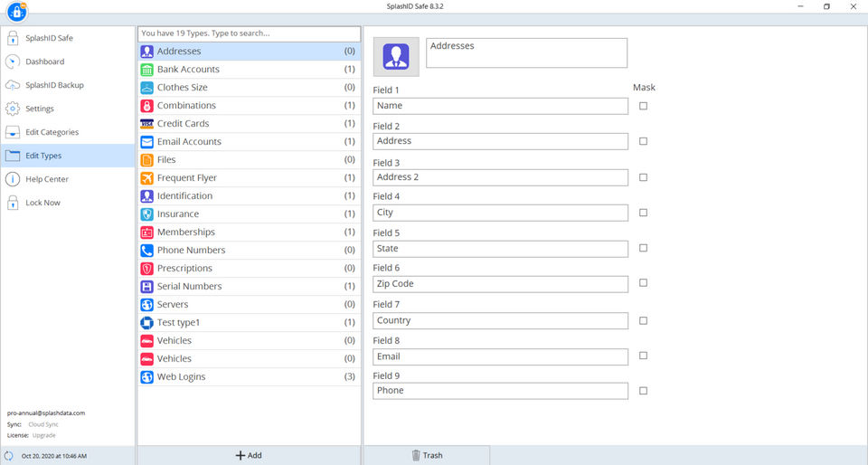Select the Addresses type row
The width and height of the screenshot is (868, 465).
tap(250, 52)
